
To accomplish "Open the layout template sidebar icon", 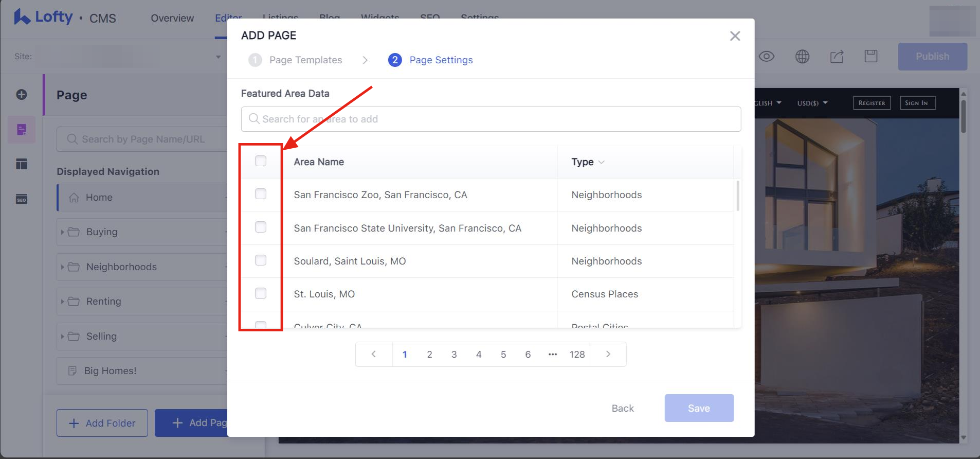I will tap(22, 164).
